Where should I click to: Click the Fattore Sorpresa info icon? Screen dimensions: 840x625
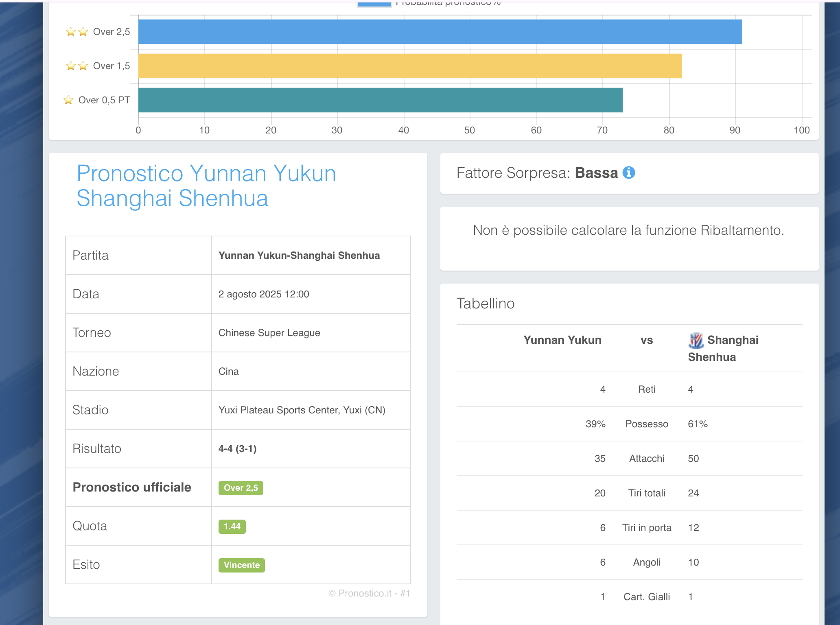[x=629, y=173]
